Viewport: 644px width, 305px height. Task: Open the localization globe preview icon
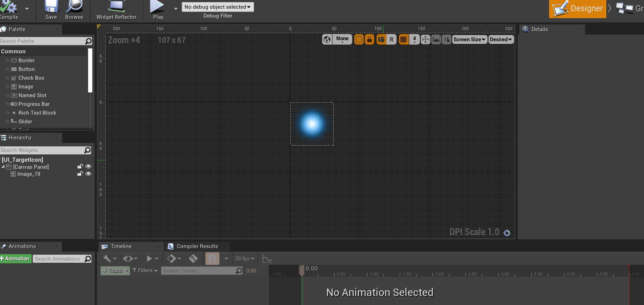point(327,39)
